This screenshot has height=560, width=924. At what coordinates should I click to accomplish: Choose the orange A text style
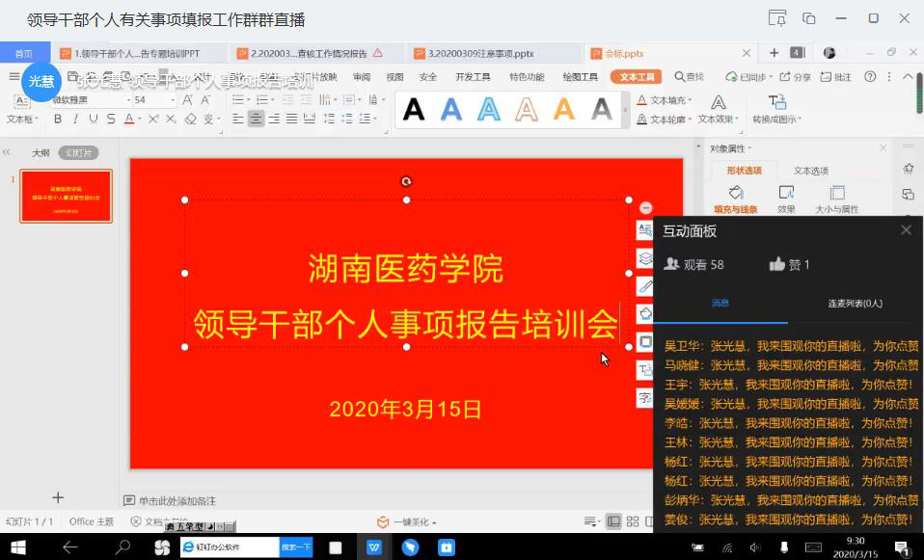(564, 110)
